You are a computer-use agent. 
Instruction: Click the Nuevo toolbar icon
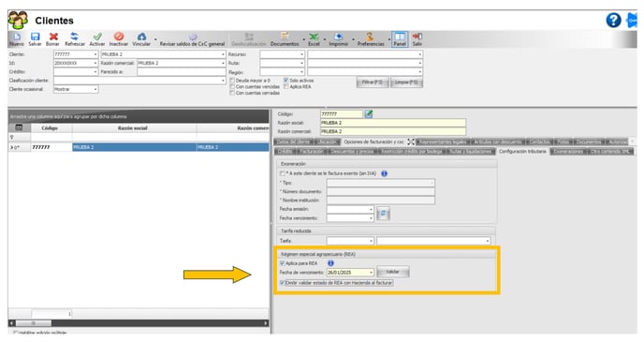click(x=17, y=37)
